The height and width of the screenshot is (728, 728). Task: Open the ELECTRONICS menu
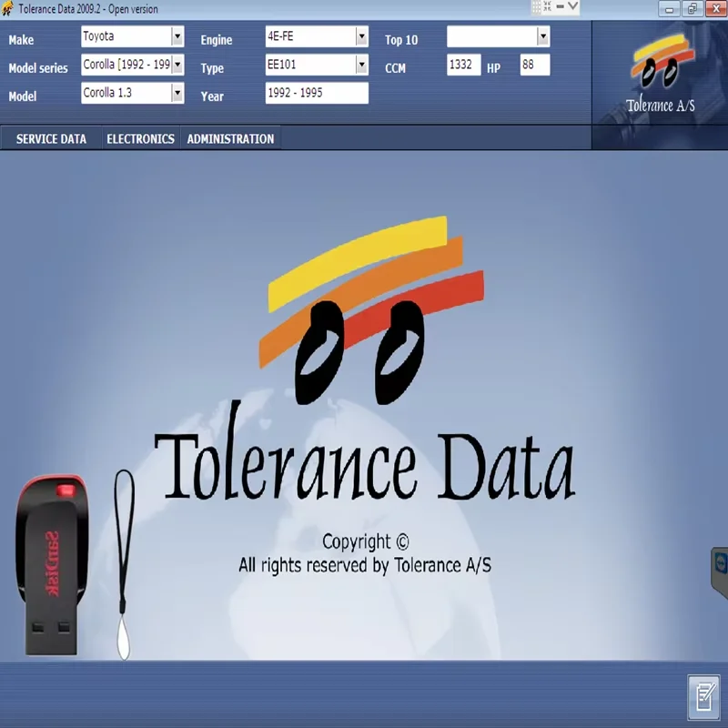click(141, 139)
